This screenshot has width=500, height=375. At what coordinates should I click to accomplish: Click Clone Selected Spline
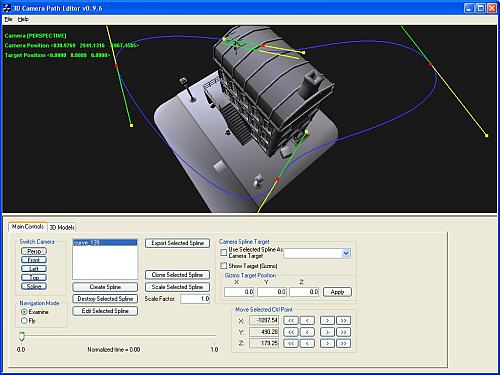pos(177,275)
